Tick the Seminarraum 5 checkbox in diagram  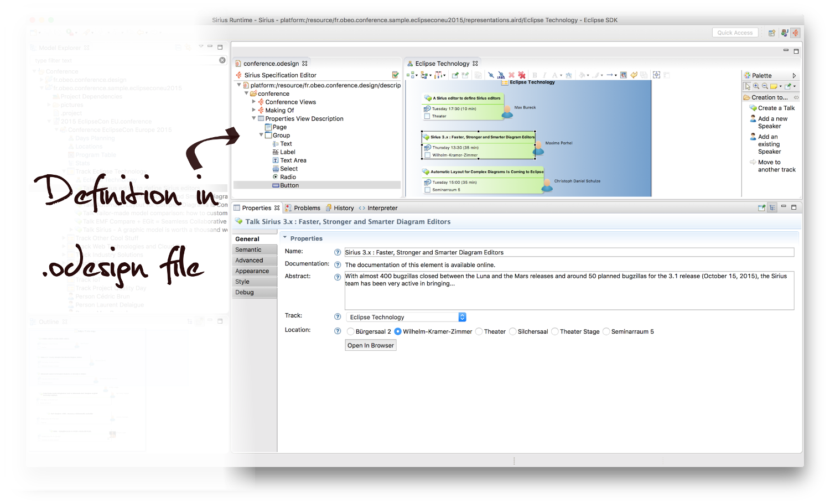(x=427, y=190)
